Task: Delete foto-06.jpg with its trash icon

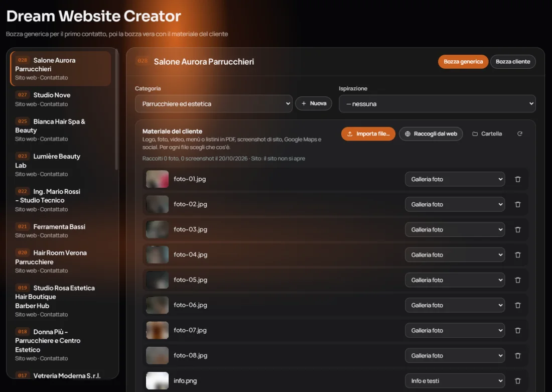Action: [518, 305]
